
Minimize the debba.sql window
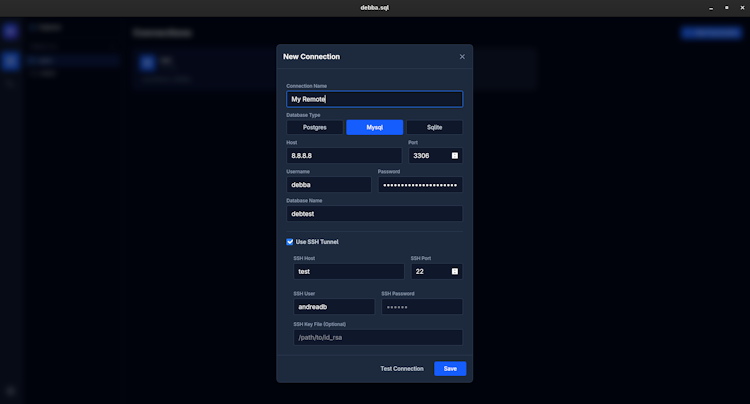(711, 8)
